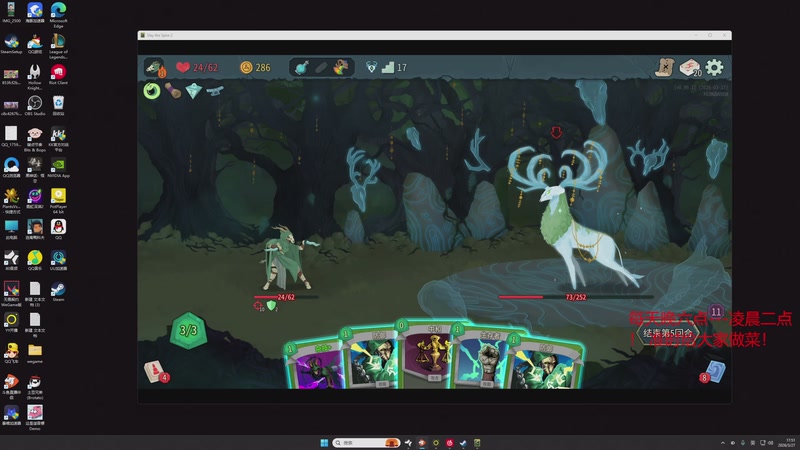Open the Bits & Bops desktop shortcut
Image resolution: width=800 pixels, height=450 pixels.
35,139
